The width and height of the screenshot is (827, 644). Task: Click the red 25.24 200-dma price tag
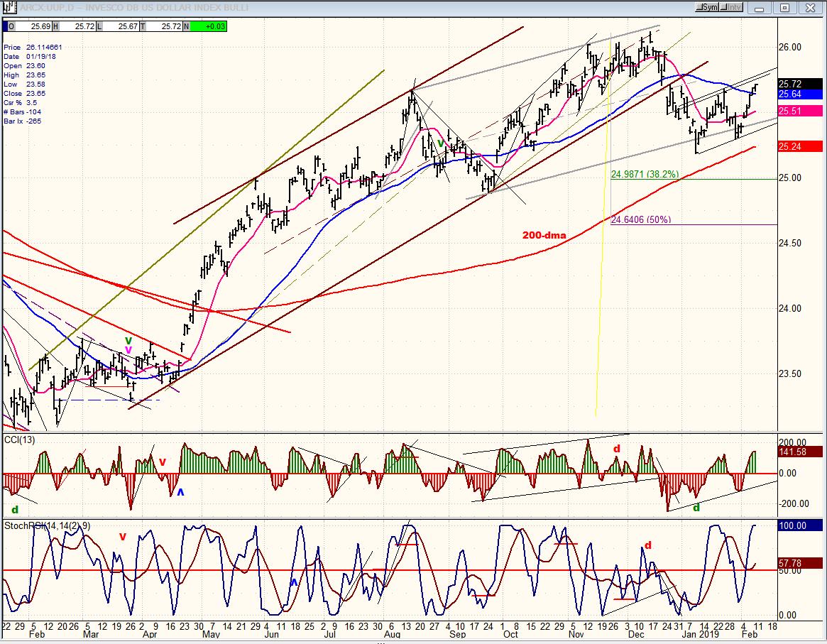click(800, 146)
